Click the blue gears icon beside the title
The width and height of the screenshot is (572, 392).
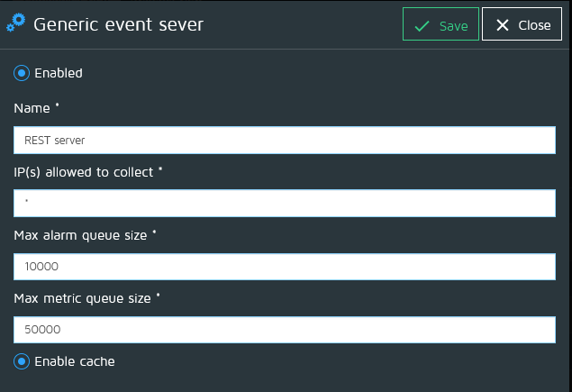15,23
